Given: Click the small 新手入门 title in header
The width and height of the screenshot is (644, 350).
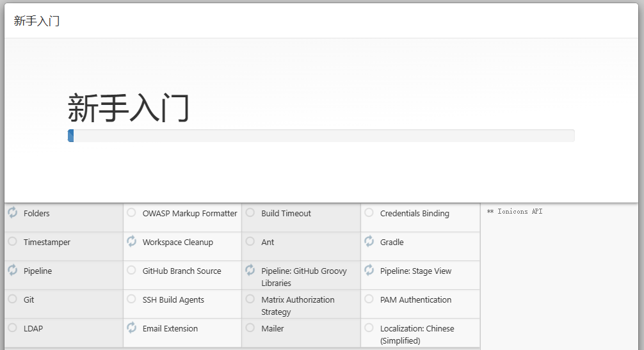Looking at the screenshot, I should pos(36,21).
